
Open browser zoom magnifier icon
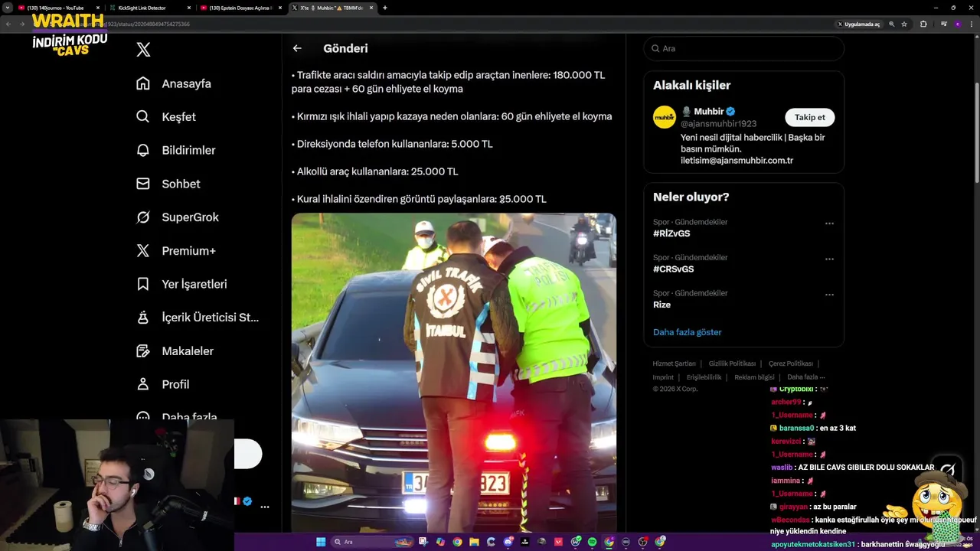coord(891,24)
